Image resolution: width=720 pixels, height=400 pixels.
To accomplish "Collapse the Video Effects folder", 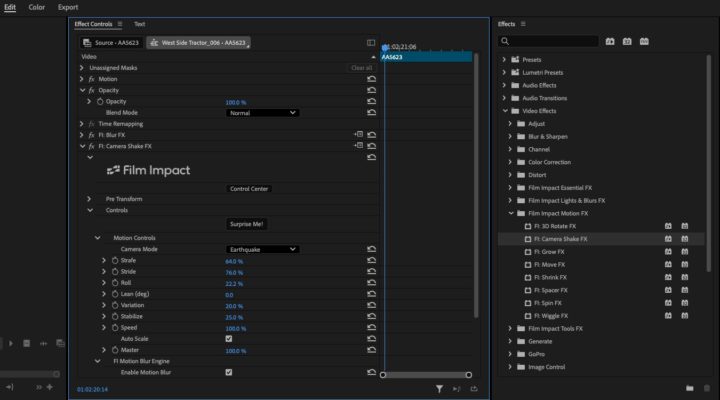I will pos(505,111).
